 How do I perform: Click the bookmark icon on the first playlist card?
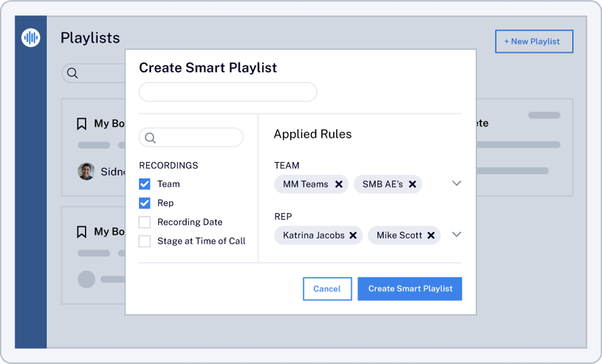[81, 124]
